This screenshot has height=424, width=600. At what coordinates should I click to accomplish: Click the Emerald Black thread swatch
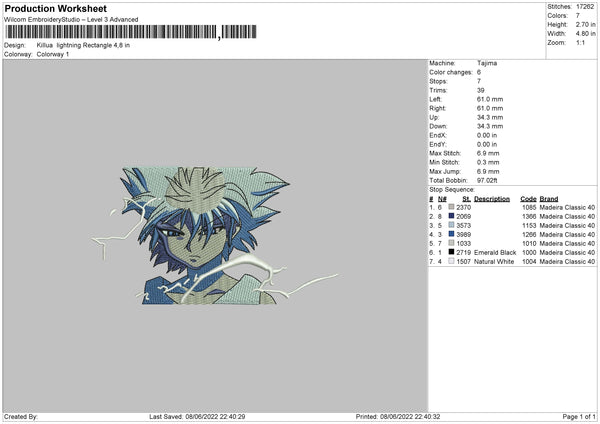(451, 252)
